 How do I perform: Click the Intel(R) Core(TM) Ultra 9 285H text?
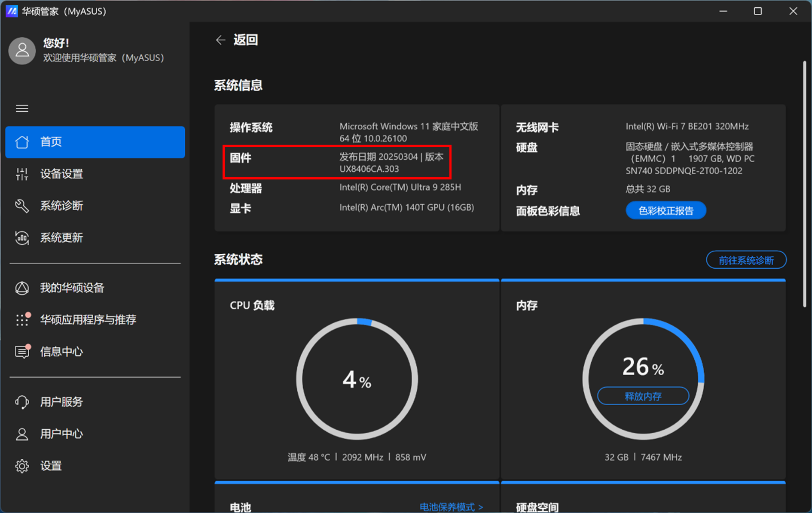pos(400,187)
